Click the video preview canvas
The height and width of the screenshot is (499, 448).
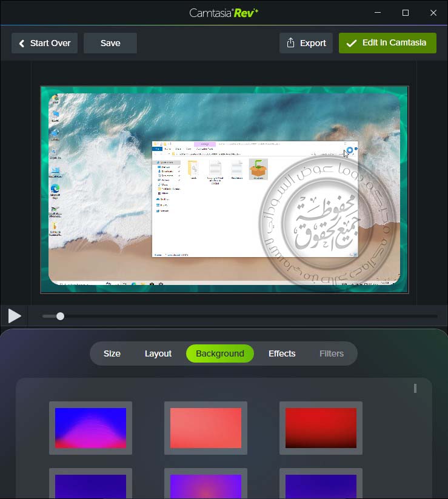pos(224,189)
